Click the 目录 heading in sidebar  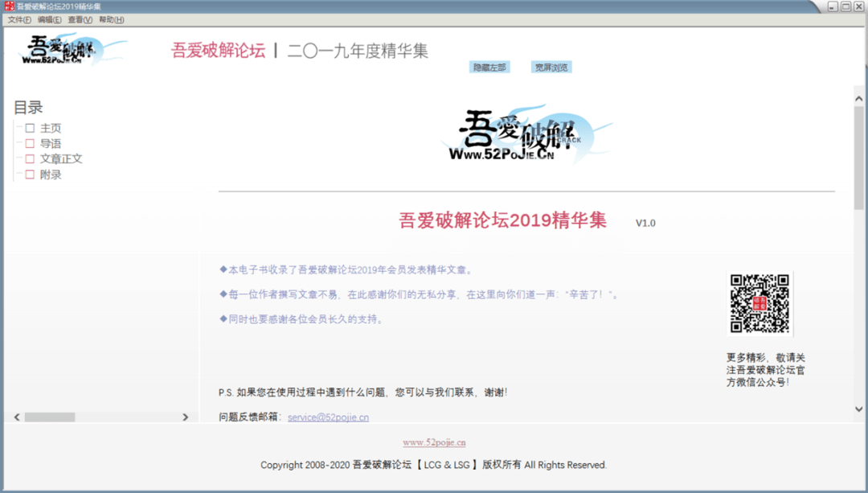pyautogui.click(x=28, y=108)
